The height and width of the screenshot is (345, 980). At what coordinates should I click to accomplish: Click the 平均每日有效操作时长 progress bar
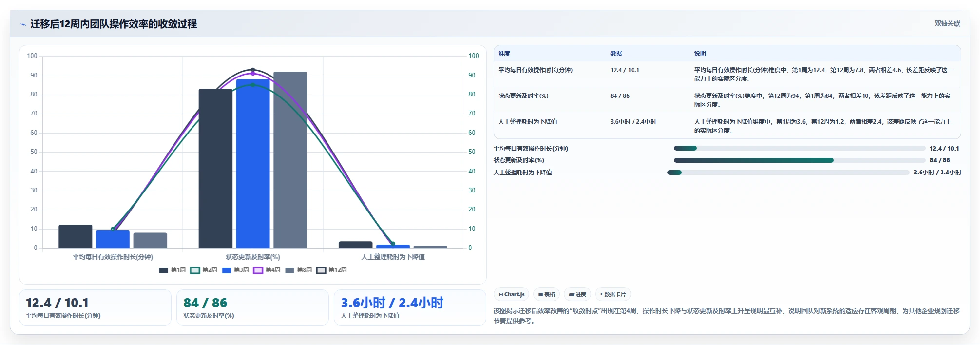coord(799,148)
